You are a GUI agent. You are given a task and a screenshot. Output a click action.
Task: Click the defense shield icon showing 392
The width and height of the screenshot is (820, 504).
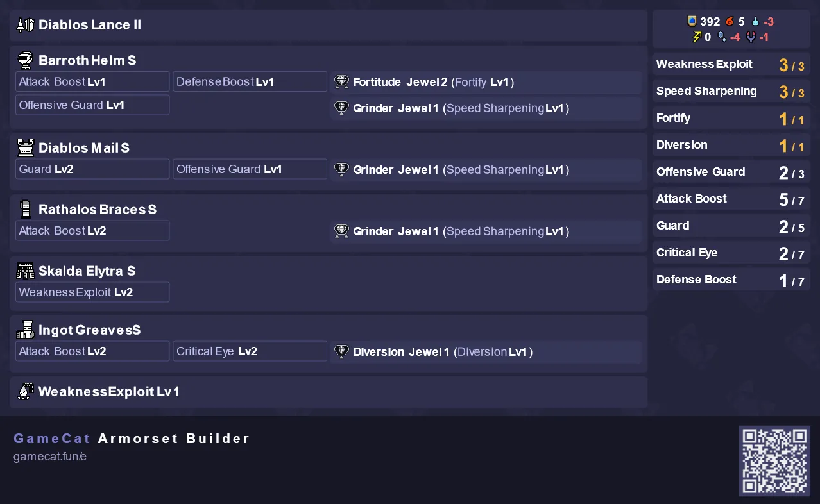(692, 21)
